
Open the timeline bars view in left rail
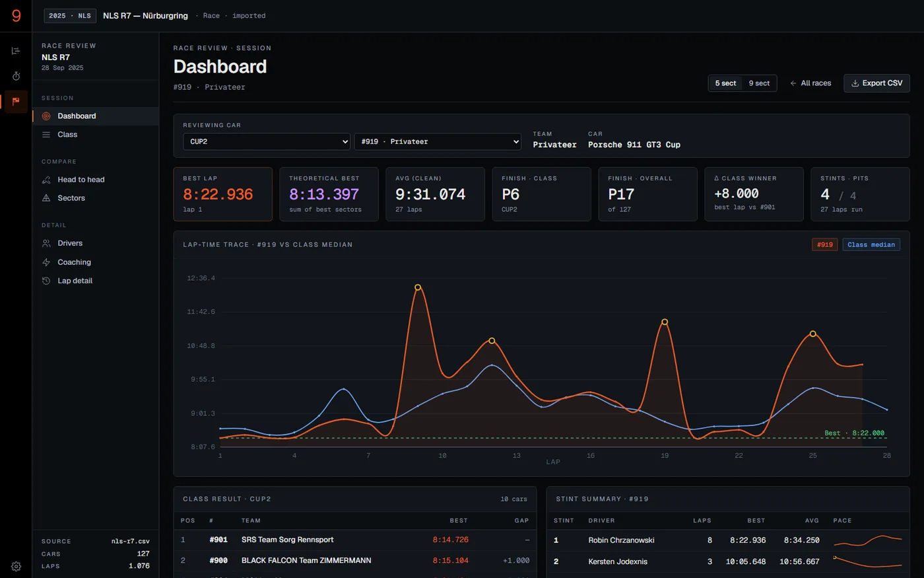16,51
